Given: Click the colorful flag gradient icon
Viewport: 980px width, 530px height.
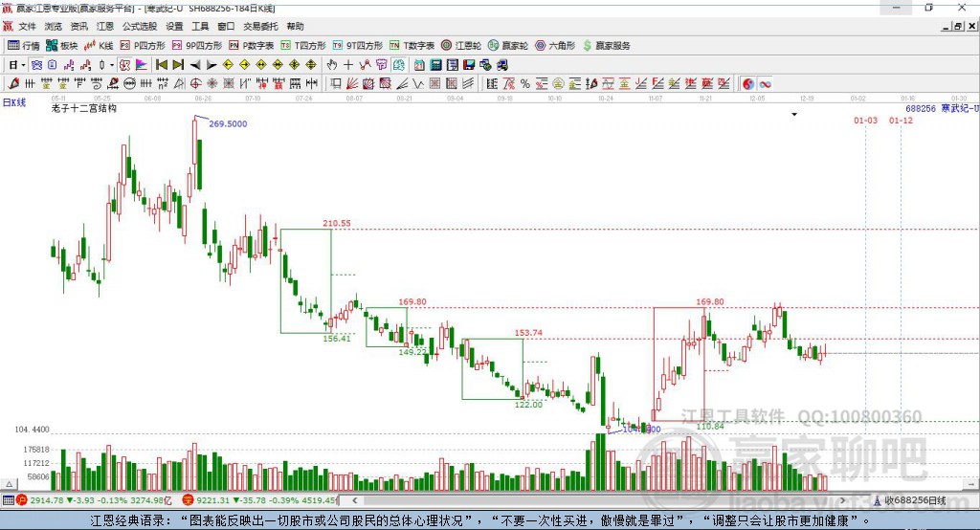Looking at the screenshot, I should pos(142,65).
